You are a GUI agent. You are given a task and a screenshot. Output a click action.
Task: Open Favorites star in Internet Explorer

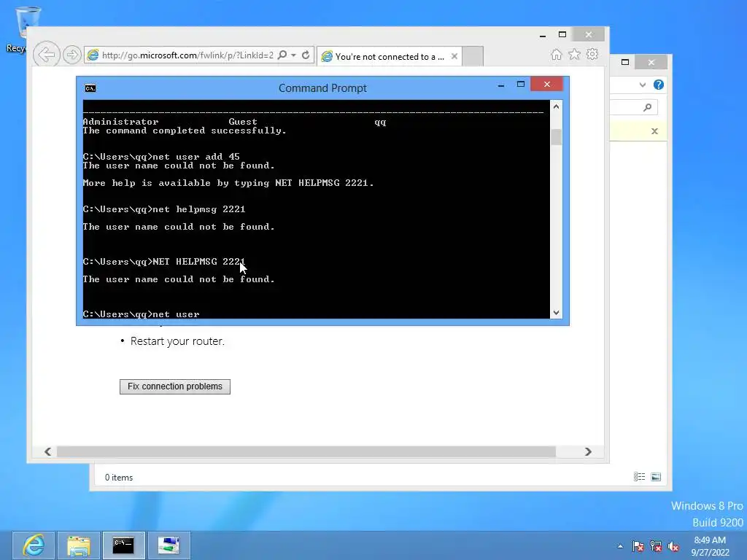pyautogui.click(x=574, y=54)
